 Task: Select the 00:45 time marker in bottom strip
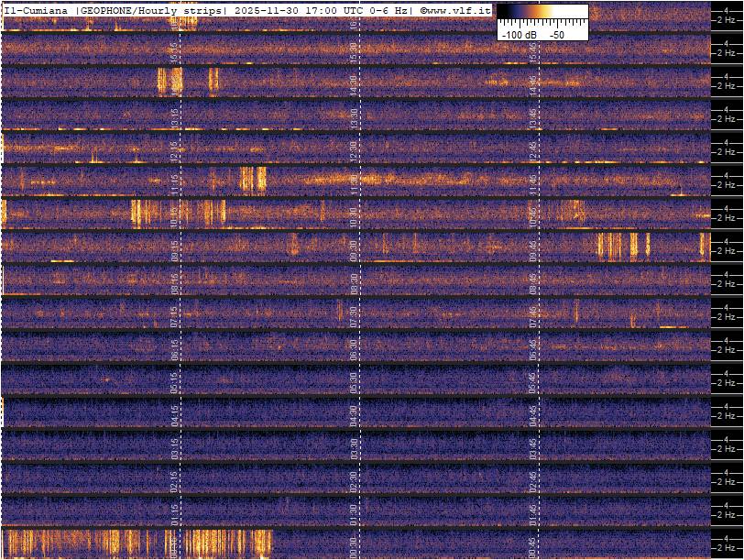click(x=533, y=546)
